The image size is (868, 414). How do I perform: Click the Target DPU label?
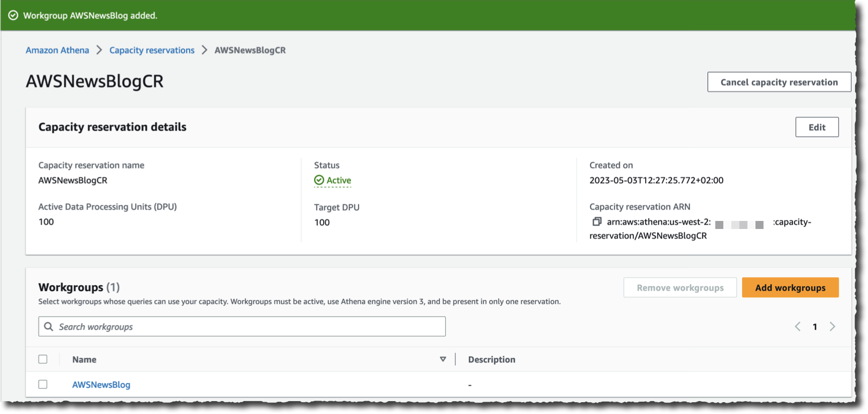coord(336,207)
